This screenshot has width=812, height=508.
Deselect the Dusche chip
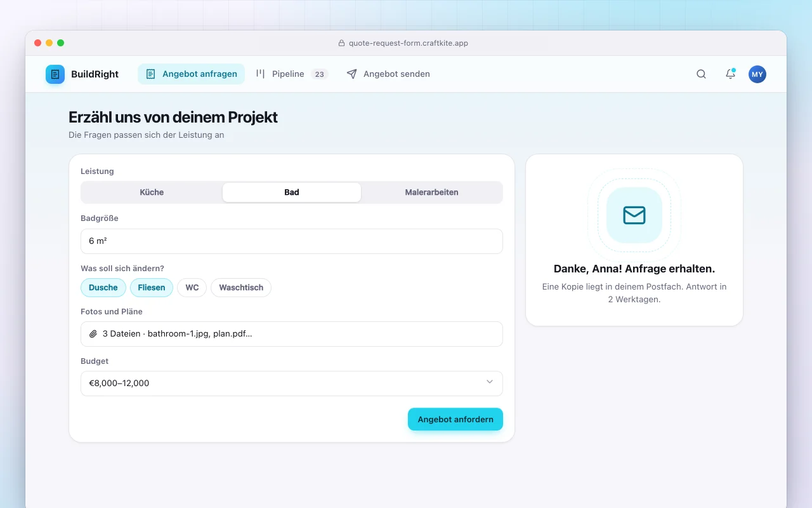click(103, 288)
